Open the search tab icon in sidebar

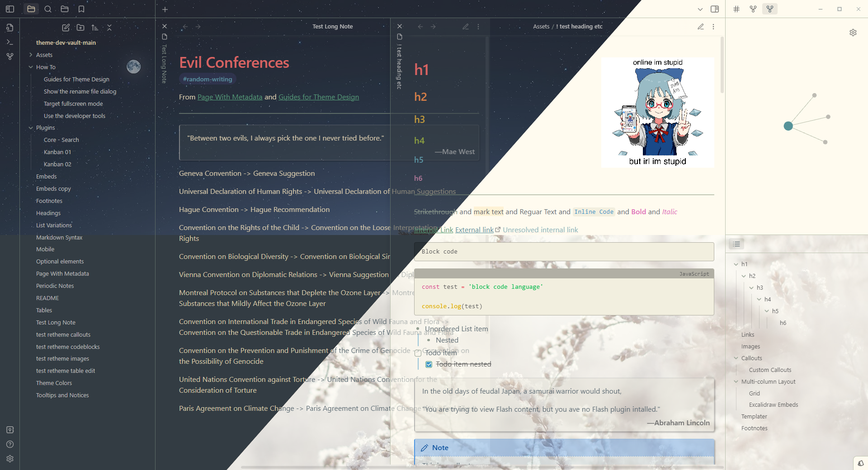48,9
